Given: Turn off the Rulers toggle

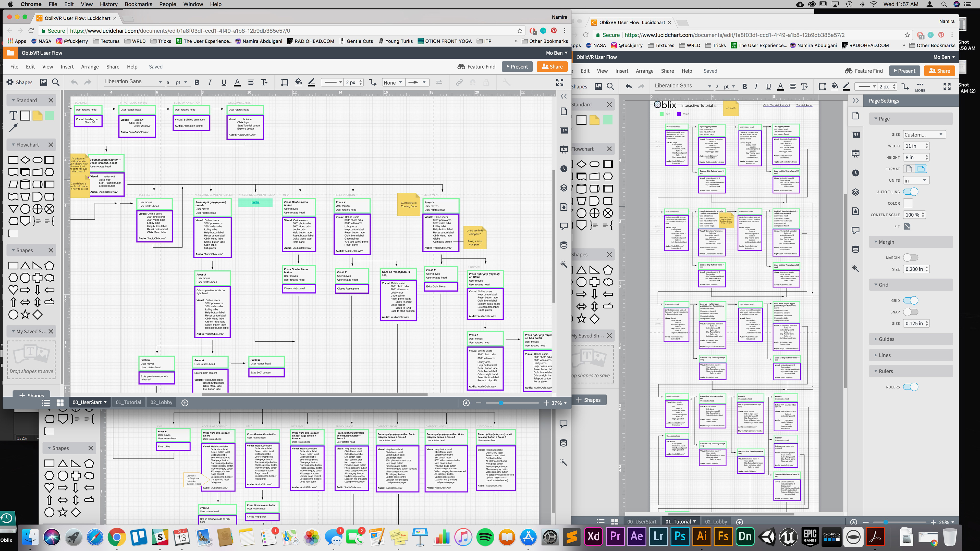Looking at the screenshot, I should [911, 387].
